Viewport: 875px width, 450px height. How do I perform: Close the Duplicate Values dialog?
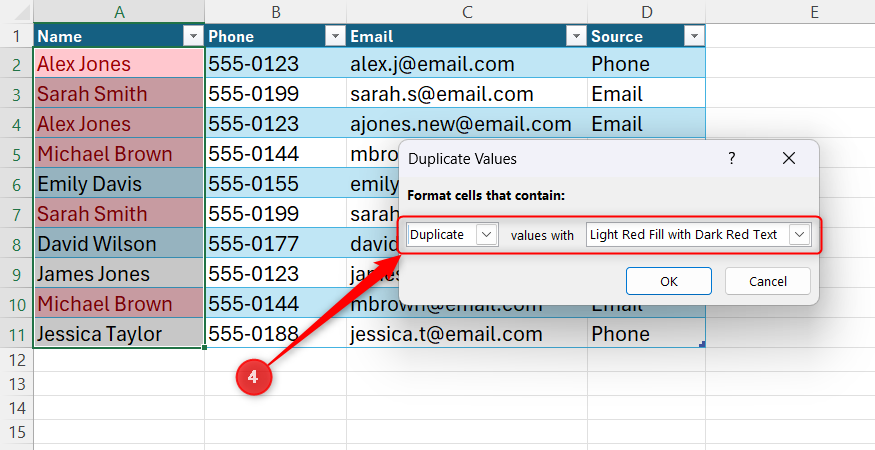(x=789, y=159)
